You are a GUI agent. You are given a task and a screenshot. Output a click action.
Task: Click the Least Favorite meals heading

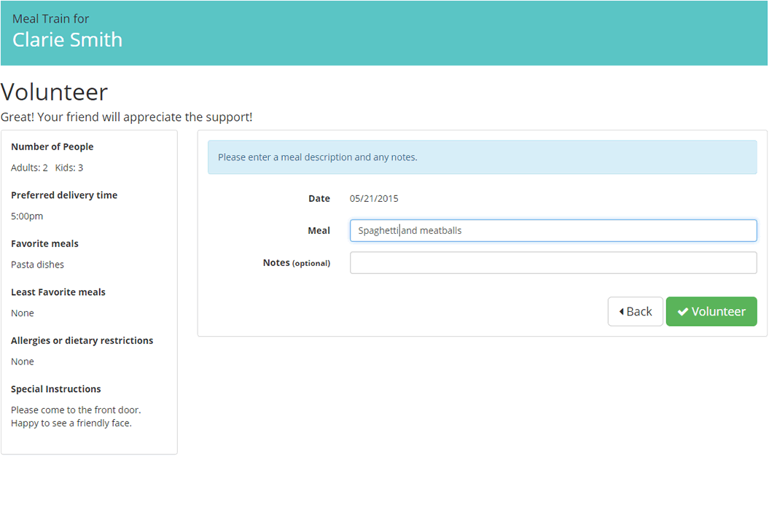click(58, 292)
